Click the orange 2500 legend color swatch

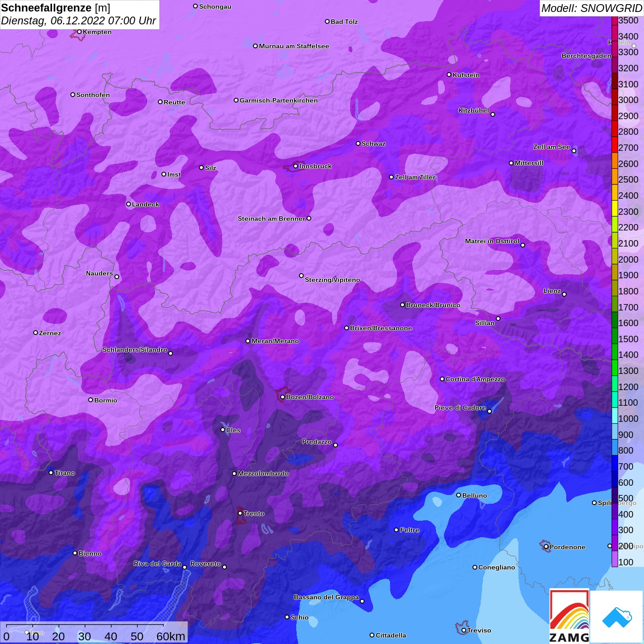(615, 176)
